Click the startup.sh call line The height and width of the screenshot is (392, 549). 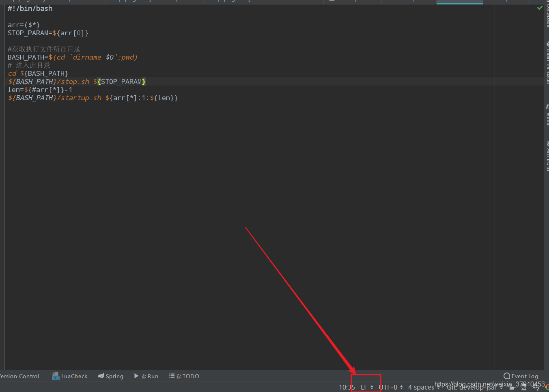coord(93,98)
